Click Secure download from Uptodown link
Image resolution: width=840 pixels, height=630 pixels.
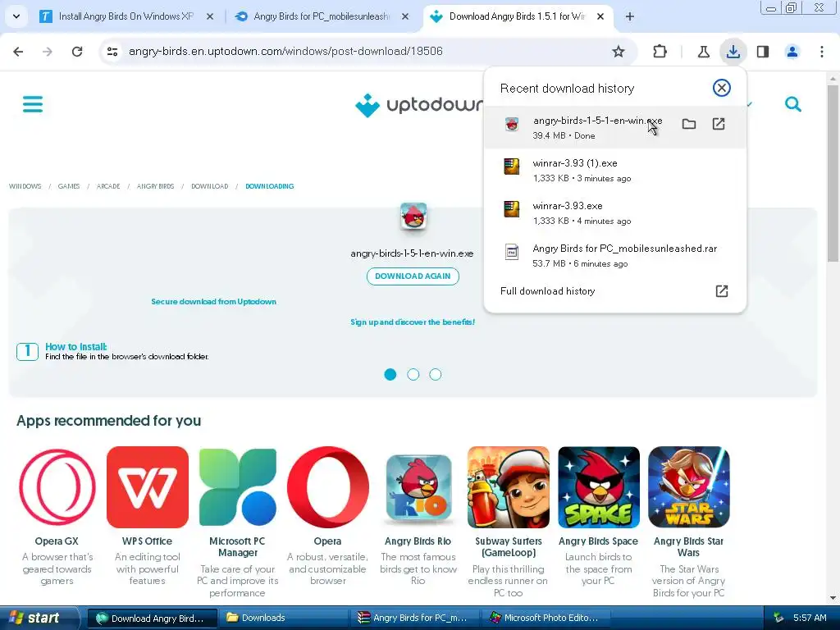[213, 302]
